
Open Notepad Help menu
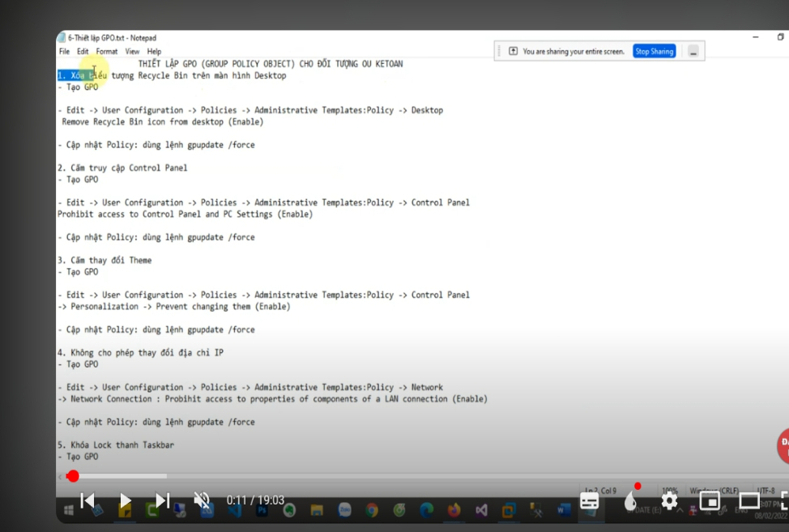(154, 51)
